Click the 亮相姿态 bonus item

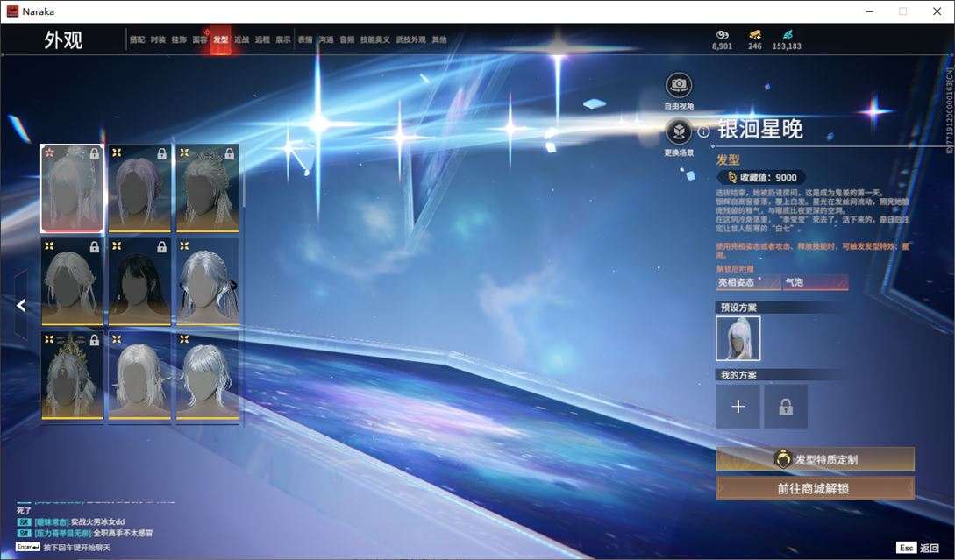click(x=748, y=282)
